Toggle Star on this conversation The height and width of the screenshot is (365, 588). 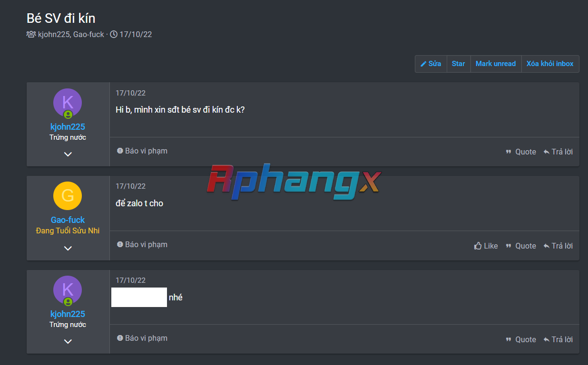click(459, 64)
